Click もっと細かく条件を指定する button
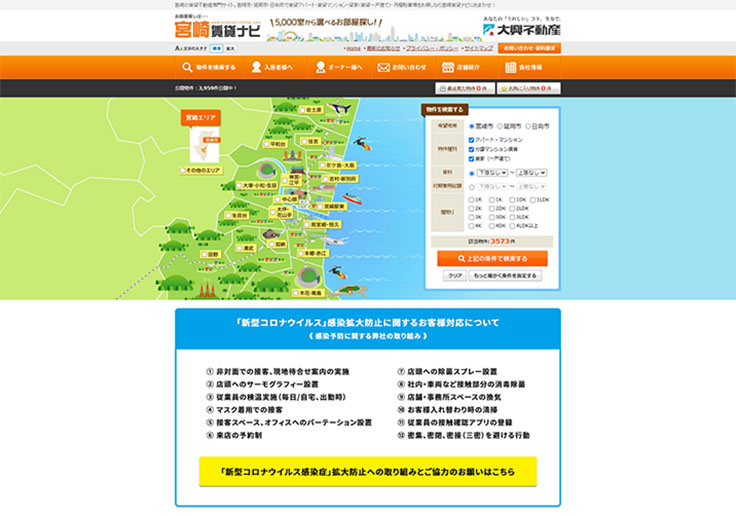 [x=505, y=276]
